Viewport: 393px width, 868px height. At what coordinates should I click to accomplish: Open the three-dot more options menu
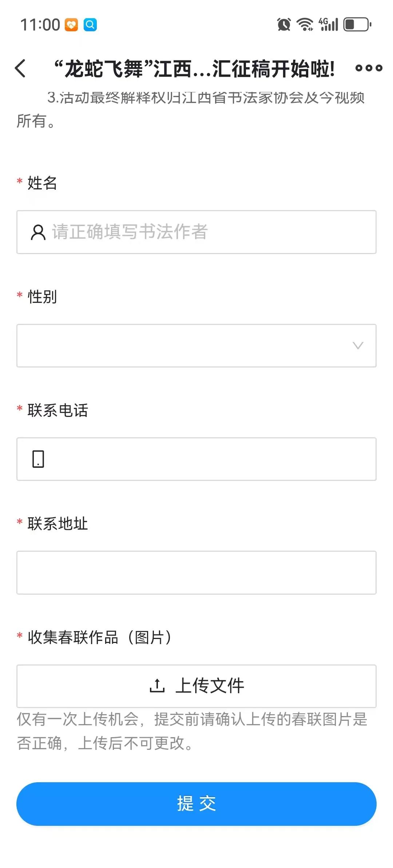(x=369, y=68)
